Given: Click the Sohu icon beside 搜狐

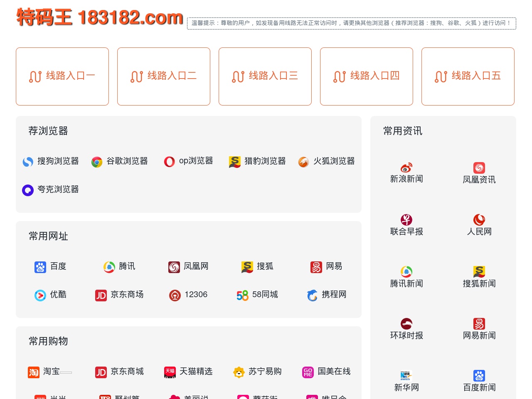Looking at the screenshot, I should tap(247, 267).
